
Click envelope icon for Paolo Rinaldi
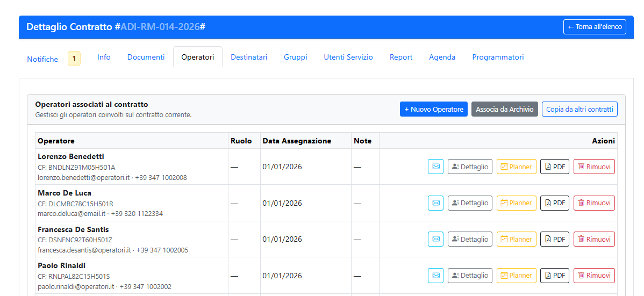click(x=435, y=276)
